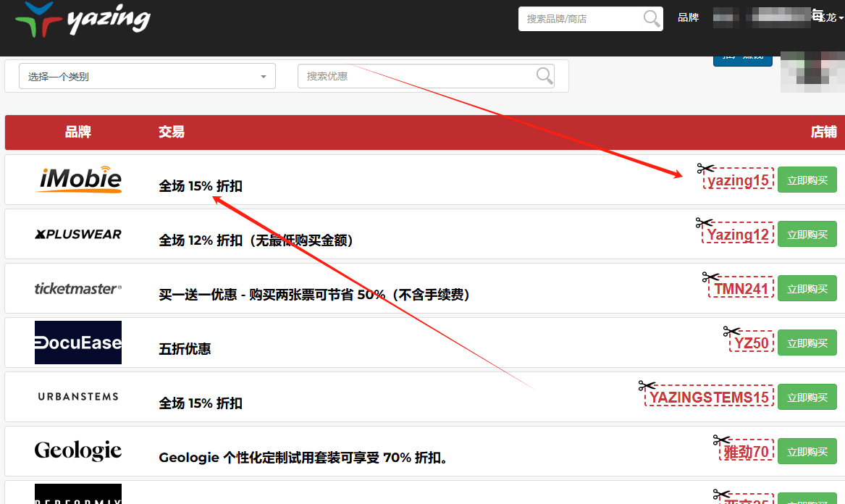The height and width of the screenshot is (504, 845).
Task: Open the ticketmaster brand logo
Action: click(x=78, y=288)
